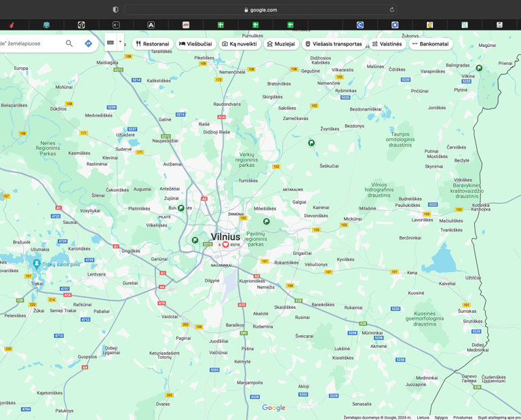This screenshot has width=521, height=420.
Task: Expand the input tools dropdown arrow
Action: [x=120, y=42]
